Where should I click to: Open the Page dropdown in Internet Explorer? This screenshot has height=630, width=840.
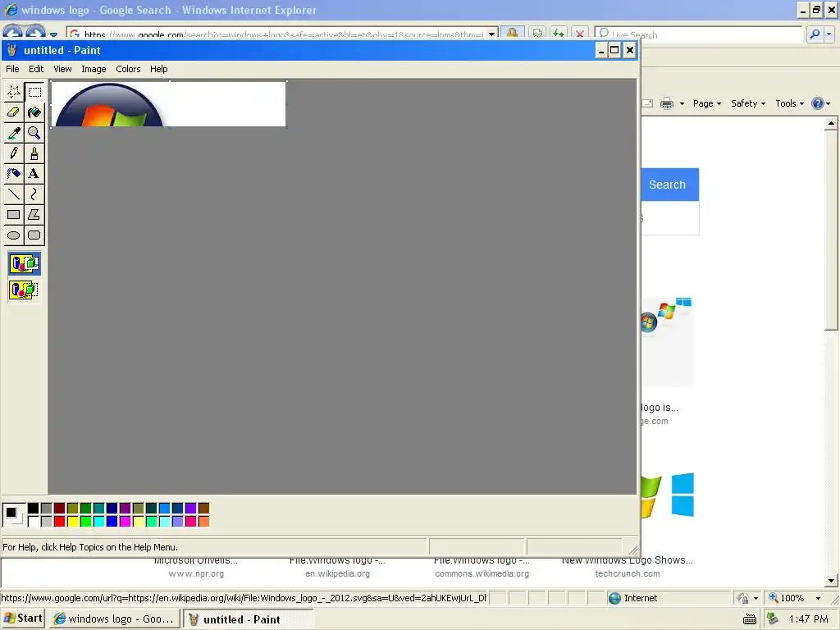[x=706, y=103]
